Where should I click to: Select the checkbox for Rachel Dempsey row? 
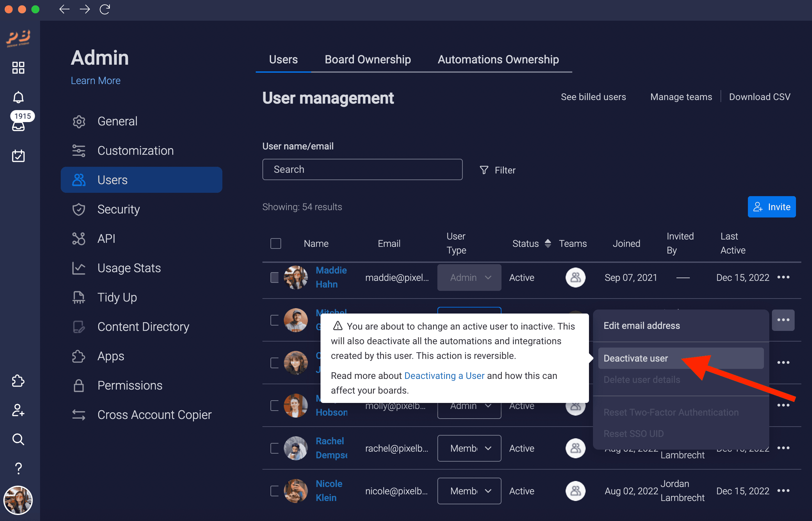click(x=274, y=448)
